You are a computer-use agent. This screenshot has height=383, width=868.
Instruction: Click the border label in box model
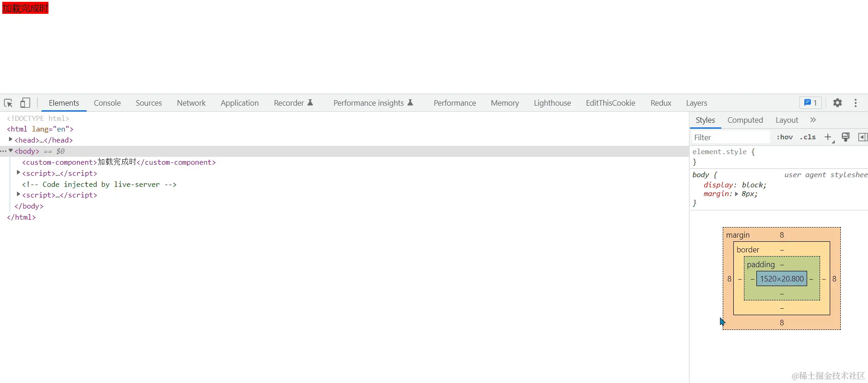pos(748,250)
